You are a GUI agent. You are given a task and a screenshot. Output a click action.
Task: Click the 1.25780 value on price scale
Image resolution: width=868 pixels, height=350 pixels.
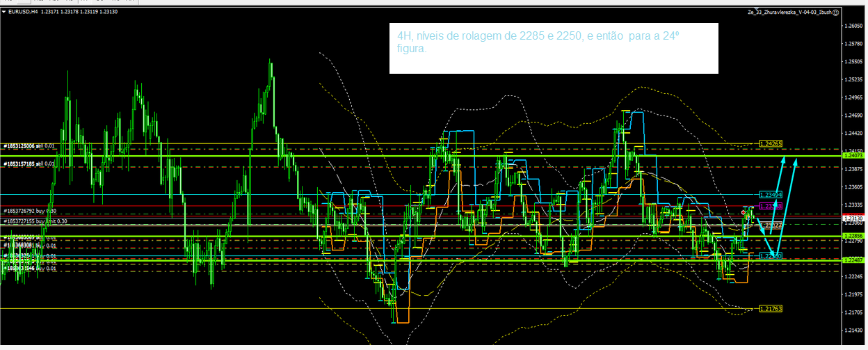[853, 44]
